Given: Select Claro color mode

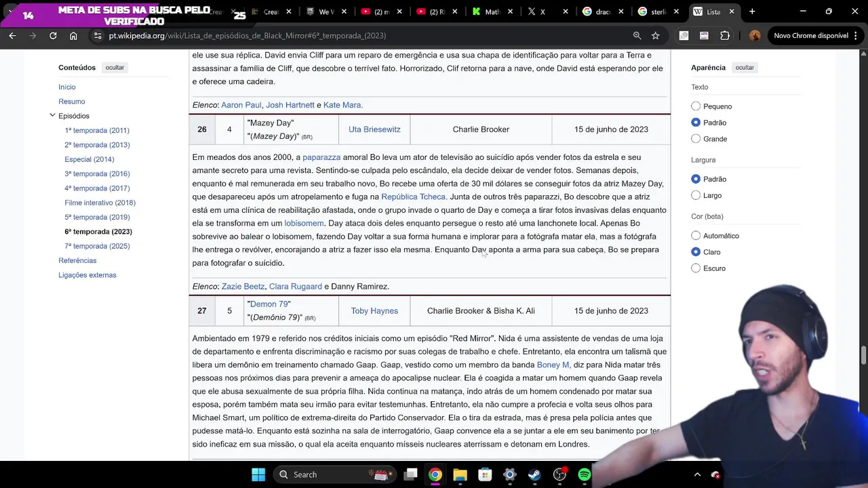Looking at the screenshot, I should point(696,252).
